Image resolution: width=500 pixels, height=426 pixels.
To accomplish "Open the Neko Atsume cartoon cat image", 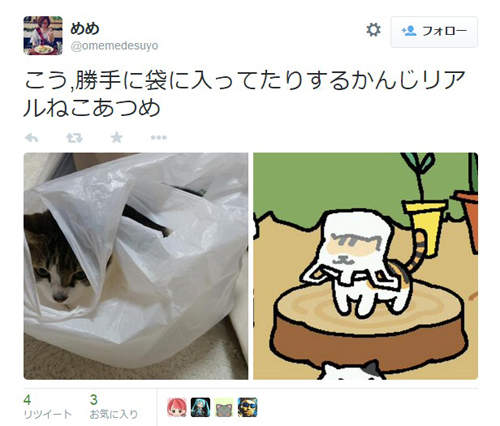I will pyautogui.click(x=366, y=266).
